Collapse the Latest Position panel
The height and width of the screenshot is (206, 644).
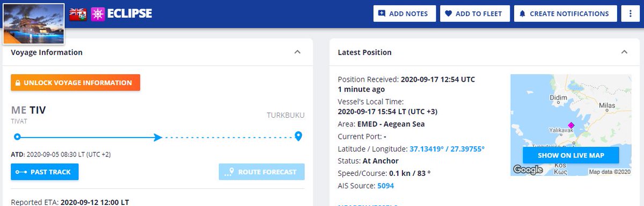(x=624, y=52)
